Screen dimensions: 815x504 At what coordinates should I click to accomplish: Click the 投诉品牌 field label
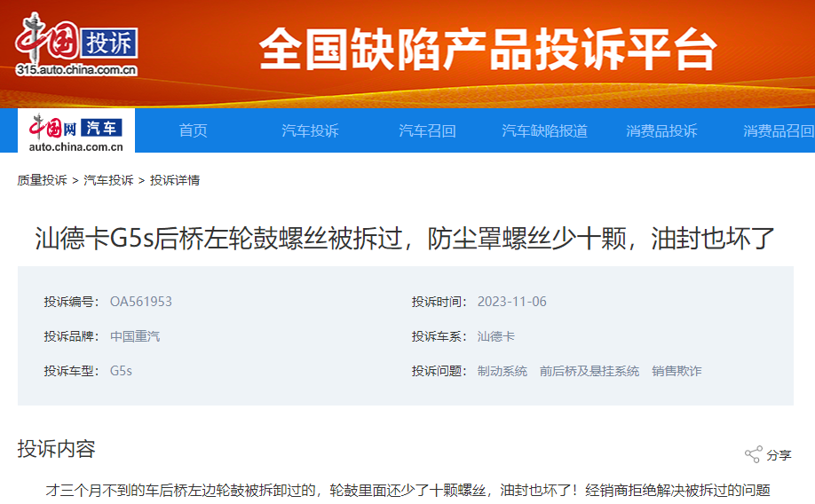[x=71, y=336]
